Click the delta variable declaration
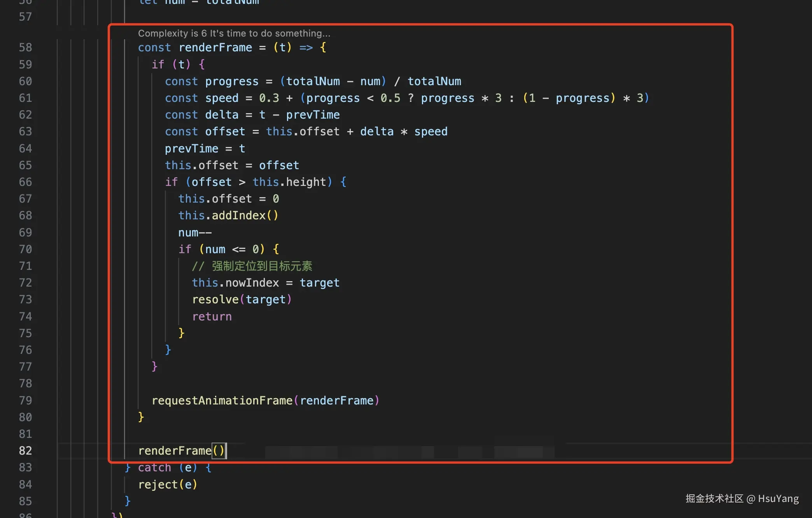812x518 pixels. pos(222,115)
